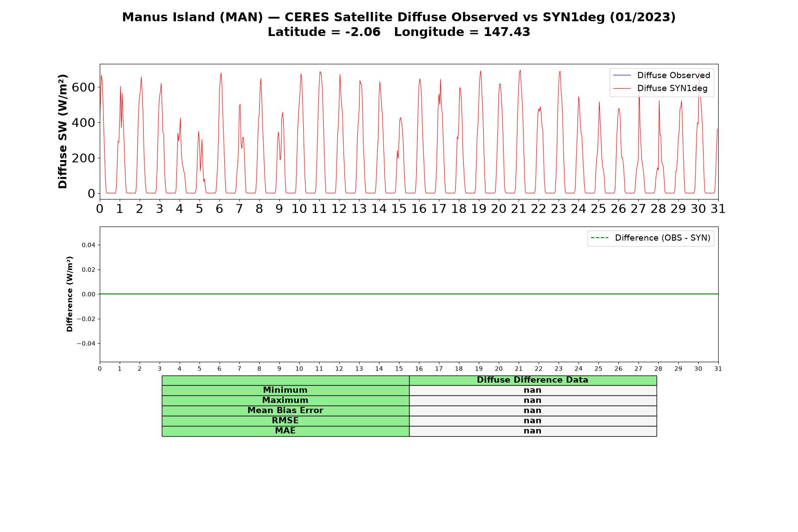Click the Minimum row label in table
This screenshot has width=798, height=532.
coord(286,391)
